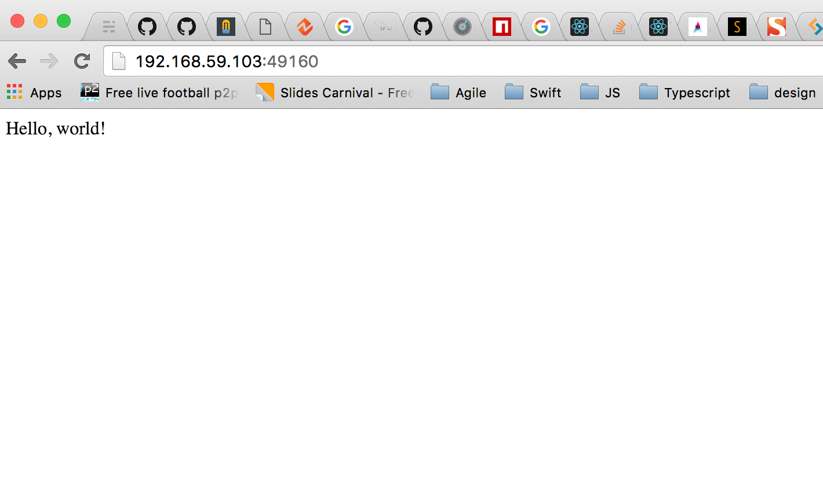
Task: Click the page info icon in address bar
Action: tap(119, 61)
